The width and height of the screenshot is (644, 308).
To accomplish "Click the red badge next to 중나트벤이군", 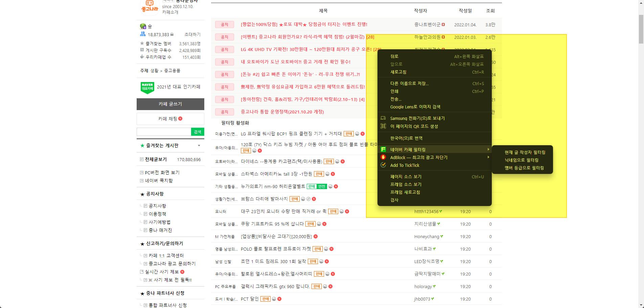I will [x=443, y=25].
